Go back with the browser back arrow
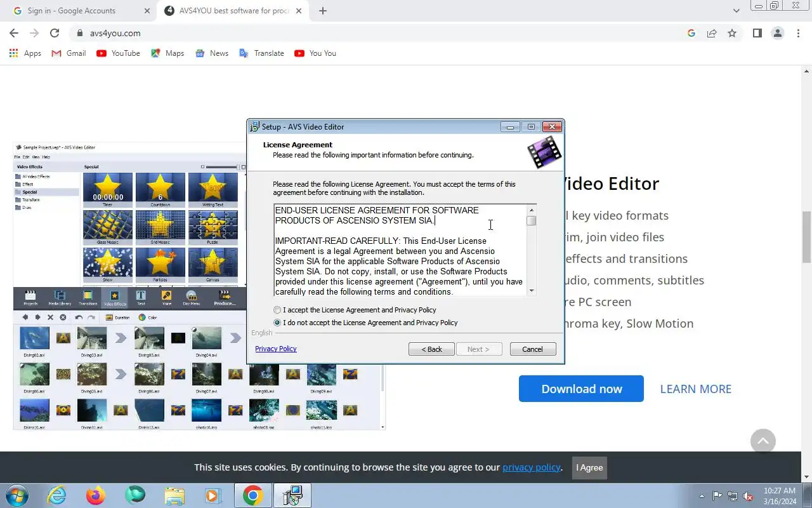Viewport: 812px width, 508px height. pos(13,33)
